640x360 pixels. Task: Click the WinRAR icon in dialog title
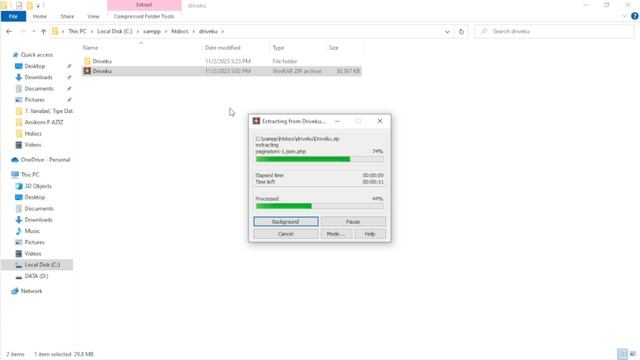[256, 121]
